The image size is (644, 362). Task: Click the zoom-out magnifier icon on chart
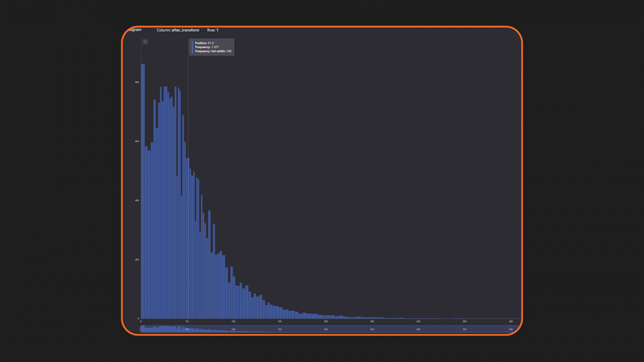(x=145, y=42)
